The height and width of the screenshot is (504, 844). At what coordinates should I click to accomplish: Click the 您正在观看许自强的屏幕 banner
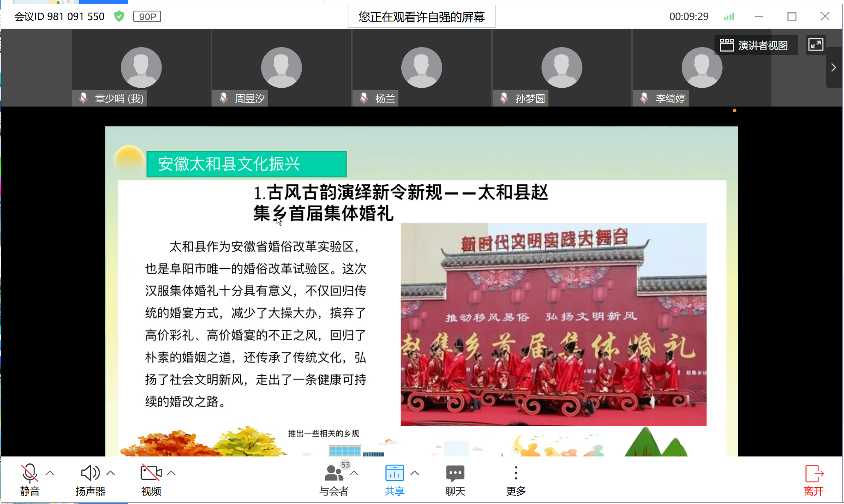421,16
